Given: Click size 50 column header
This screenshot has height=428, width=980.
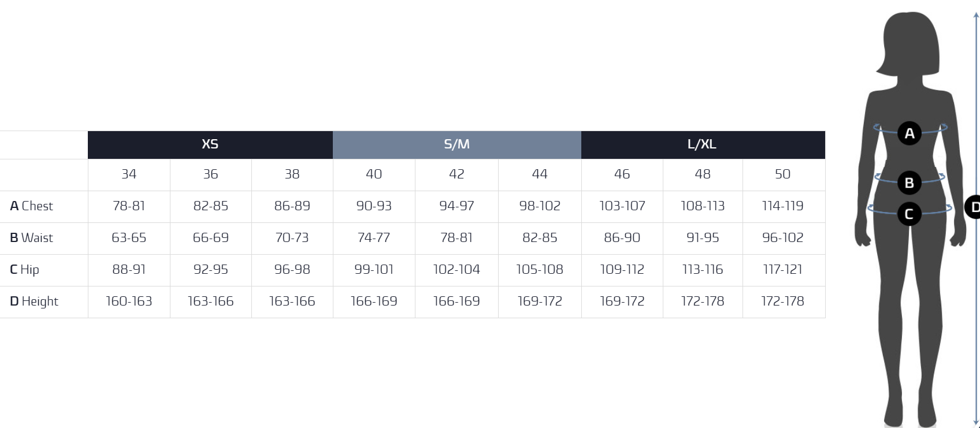Looking at the screenshot, I should [x=782, y=174].
